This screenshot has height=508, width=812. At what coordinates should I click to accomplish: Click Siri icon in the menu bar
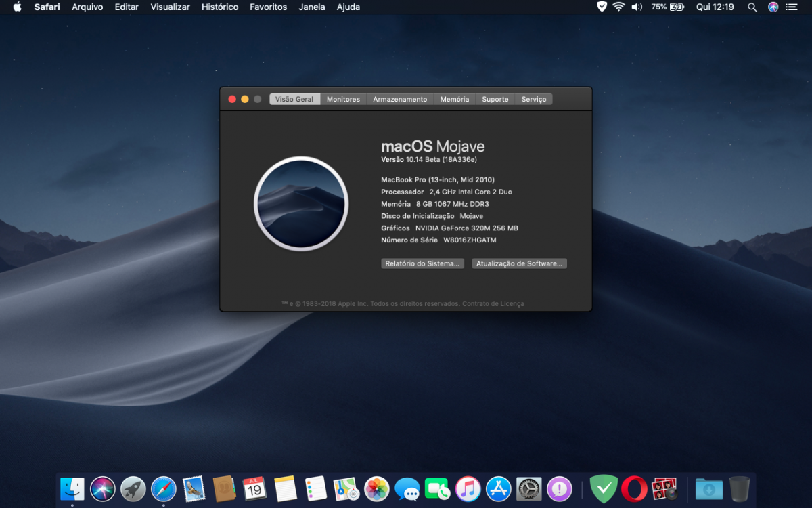(773, 7)
